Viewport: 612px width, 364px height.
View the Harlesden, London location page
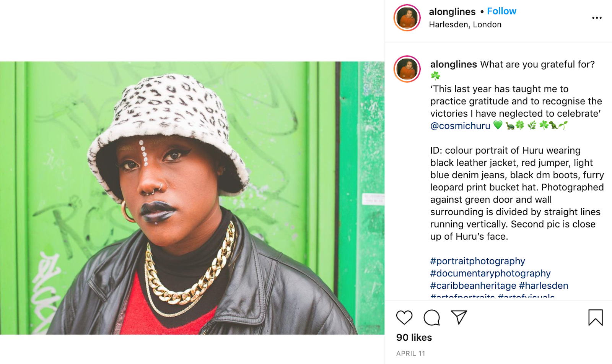pyautogui.click(x=465, y=24)
